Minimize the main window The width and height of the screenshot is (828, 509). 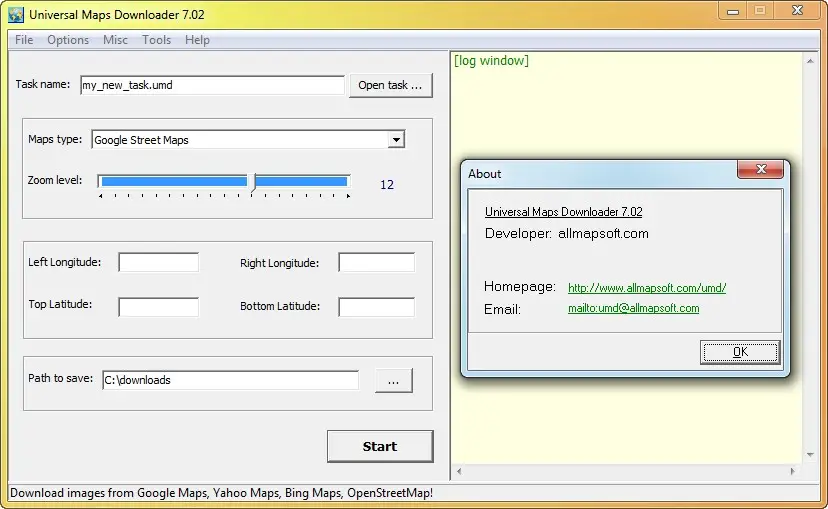733,11
